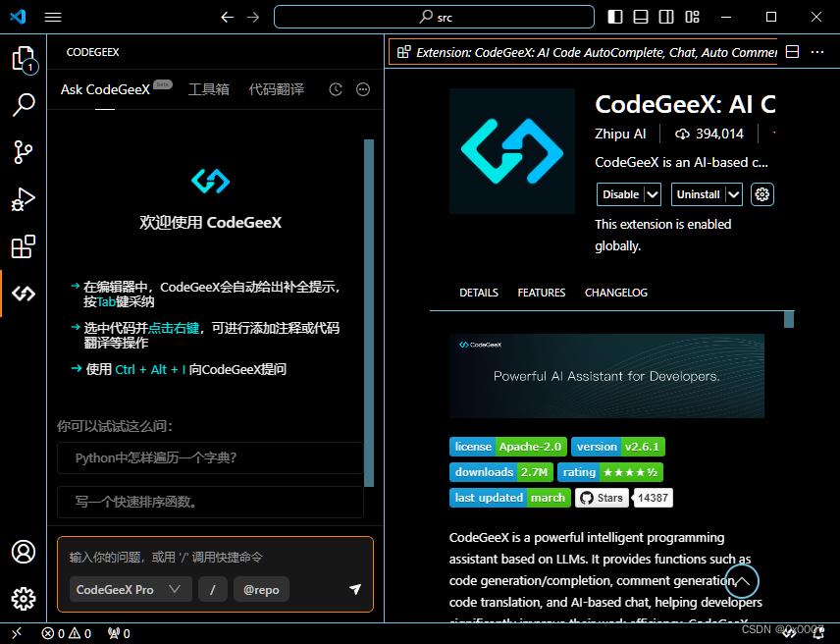The height and width of the screenshot is (644, 840).
Task: Select the CodeGeeX activity bar icon
Action: click(24, 294)
